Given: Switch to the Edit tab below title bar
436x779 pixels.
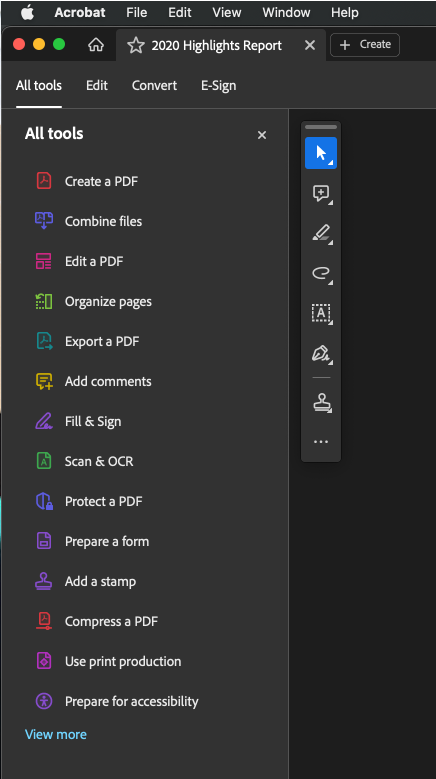Looking at the screenshot, I should pos(97,85).
